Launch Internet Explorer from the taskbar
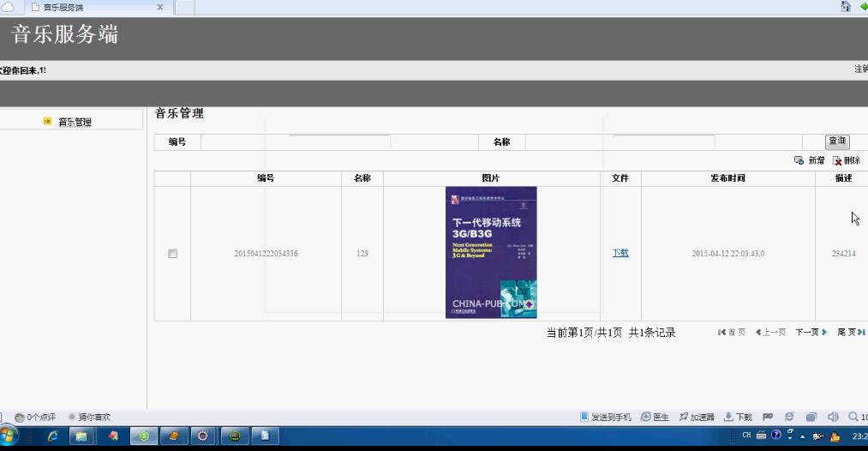The width and height of the screenshot is (868, 451). tap(52, 436)
